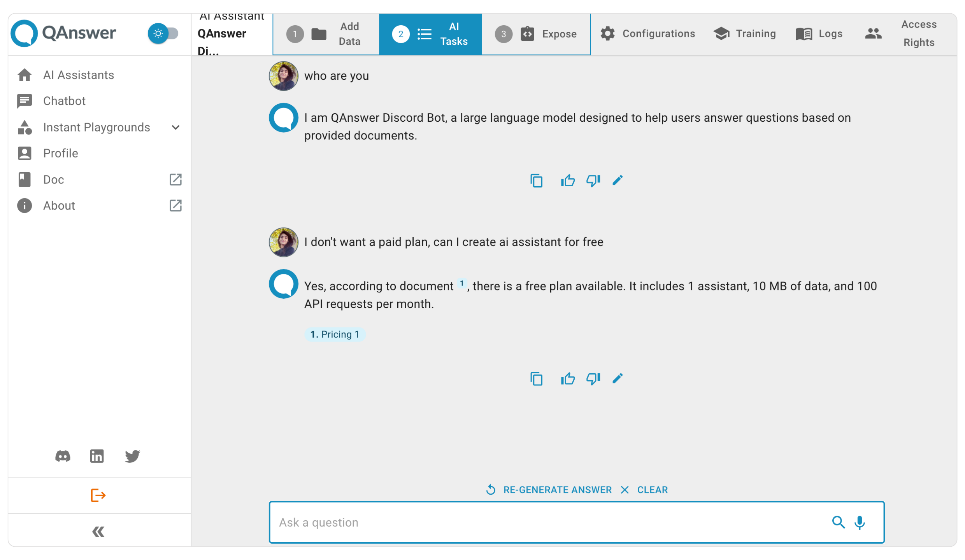The image size is (965, 560).
Task: Focus the Ask a question field
Action: pyautogui.click(x=576, y=522)
